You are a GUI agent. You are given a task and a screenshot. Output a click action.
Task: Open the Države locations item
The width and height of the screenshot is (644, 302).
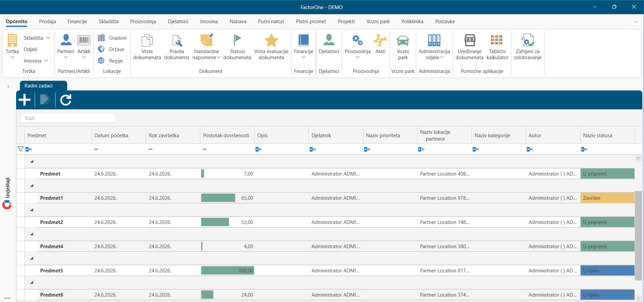(111, 49)
